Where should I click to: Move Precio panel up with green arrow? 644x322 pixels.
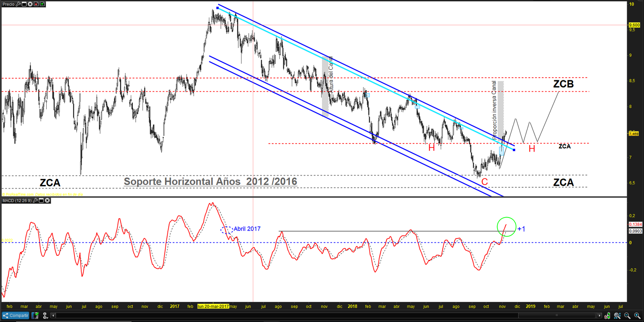42,4
